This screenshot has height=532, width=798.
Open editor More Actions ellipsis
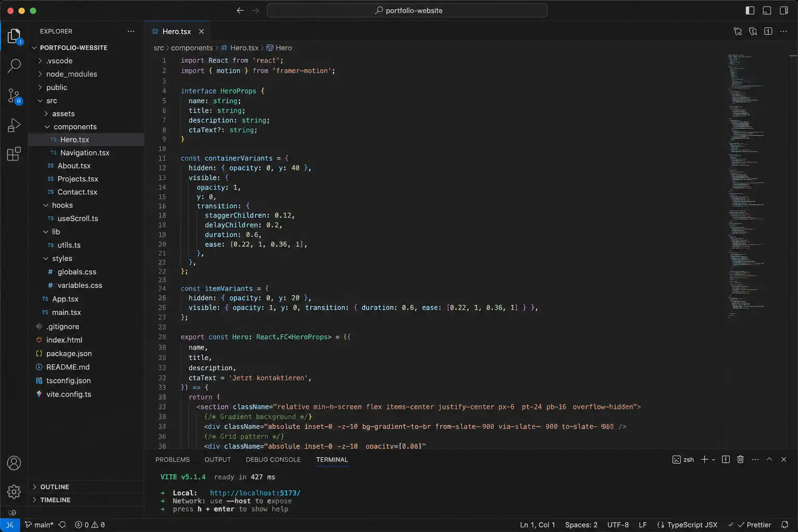(783, 31)
